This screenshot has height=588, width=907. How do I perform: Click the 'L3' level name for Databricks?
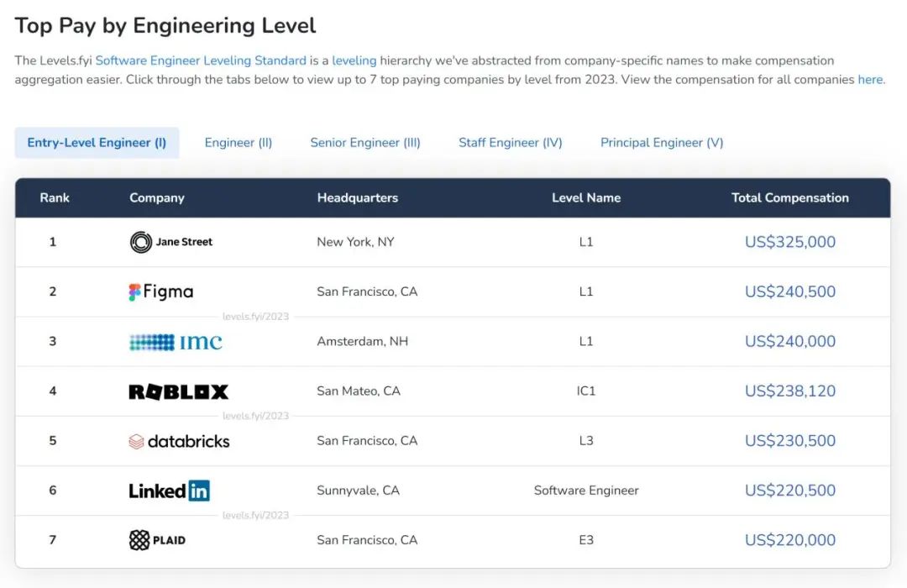[586, 441]
